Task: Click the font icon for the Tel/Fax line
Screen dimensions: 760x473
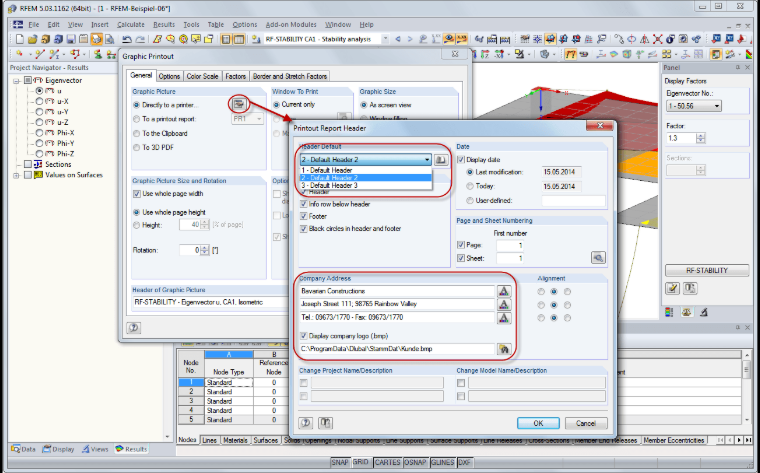Action: click(504, 317)
